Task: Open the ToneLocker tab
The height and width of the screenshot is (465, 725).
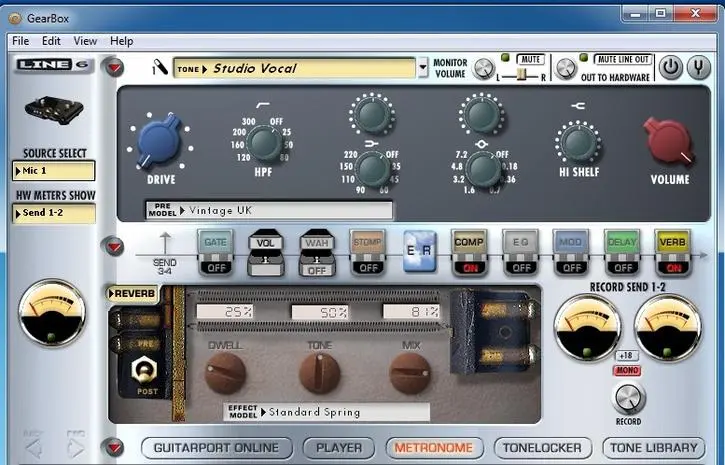Action: [542, 447]
